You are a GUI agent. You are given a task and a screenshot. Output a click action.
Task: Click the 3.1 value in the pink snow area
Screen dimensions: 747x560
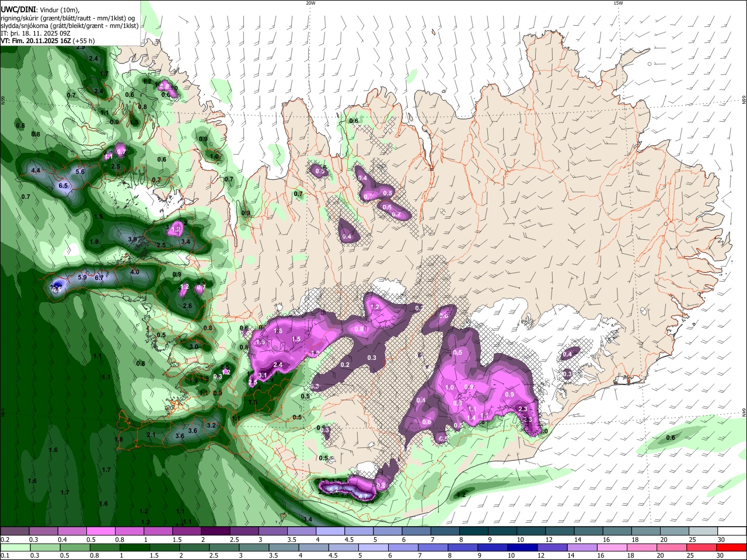(263, 375)
